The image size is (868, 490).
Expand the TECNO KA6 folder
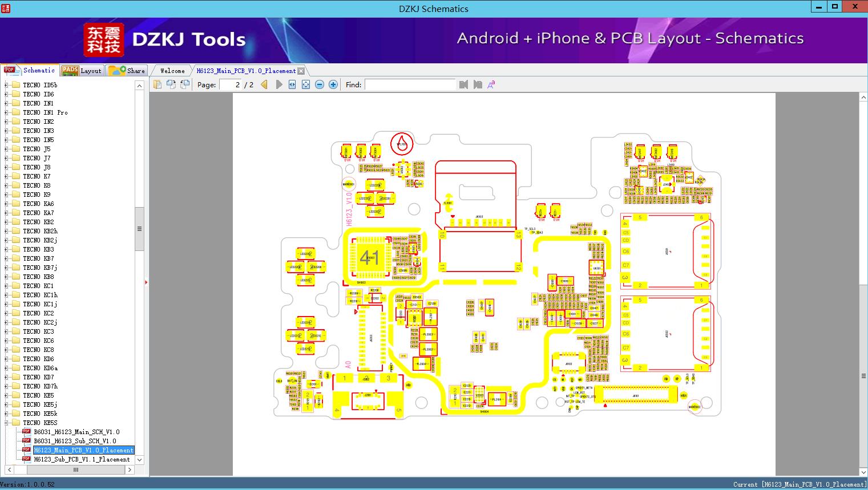6,204
